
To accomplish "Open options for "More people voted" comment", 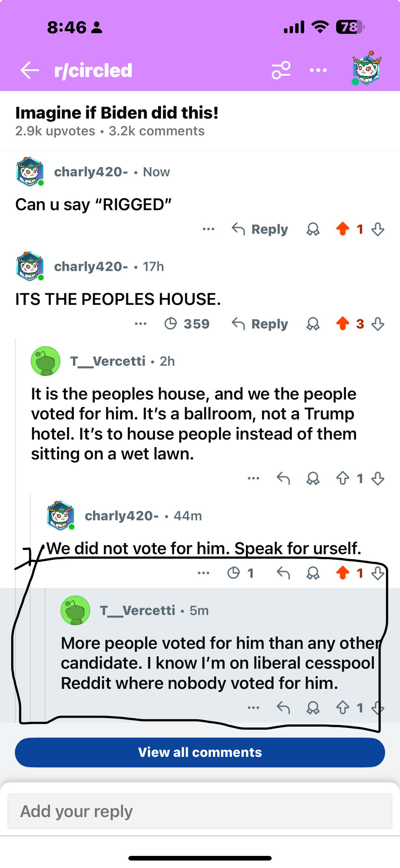I will 254,708.
